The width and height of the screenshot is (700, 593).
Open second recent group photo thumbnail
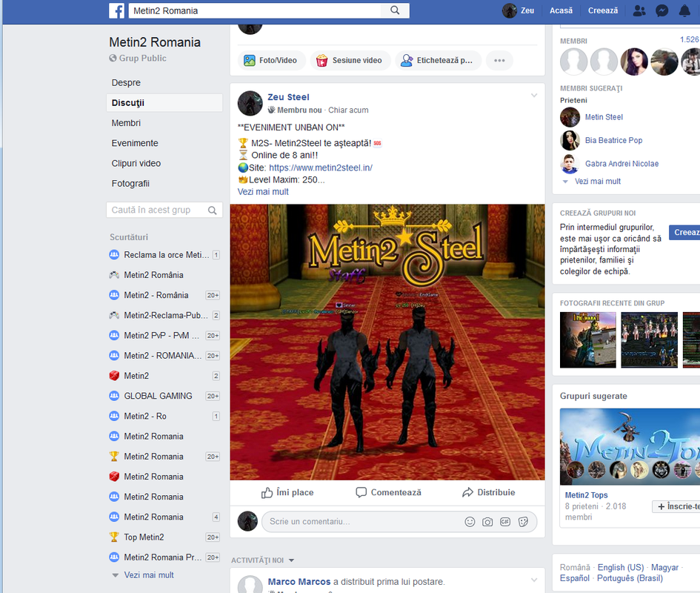tap(649, 340)
